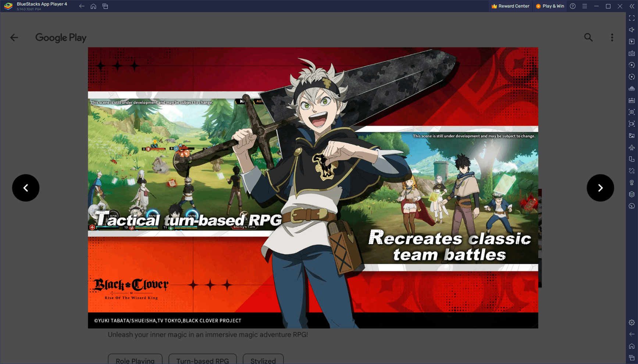Open the multi-instance manager layers icon
Viewport: 638px width, 364px height.
632,194
